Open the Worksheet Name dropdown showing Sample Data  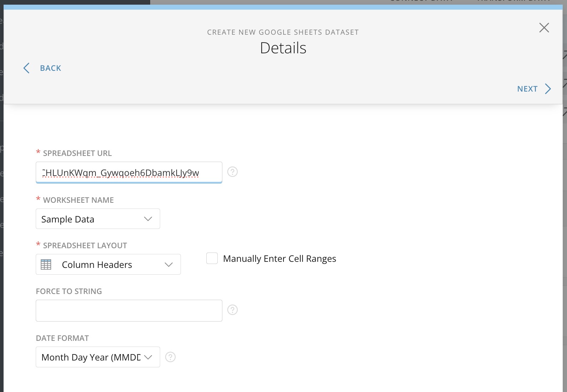point(98,219)
